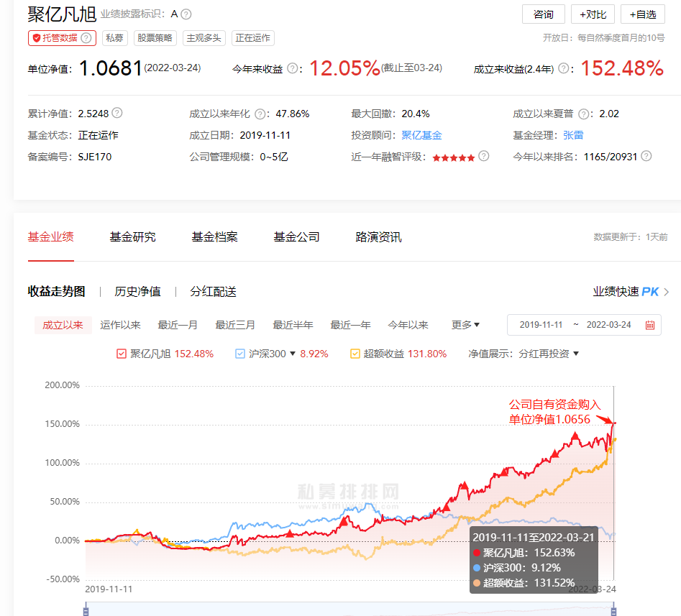This screenshot has width=681, height=616.
Task: Click the help icon beside 成立以来夏普
Action: [584, 114]
